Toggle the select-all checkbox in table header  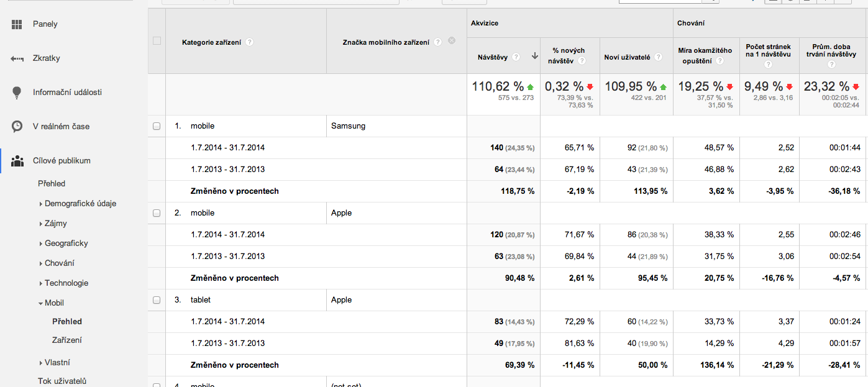157,41
